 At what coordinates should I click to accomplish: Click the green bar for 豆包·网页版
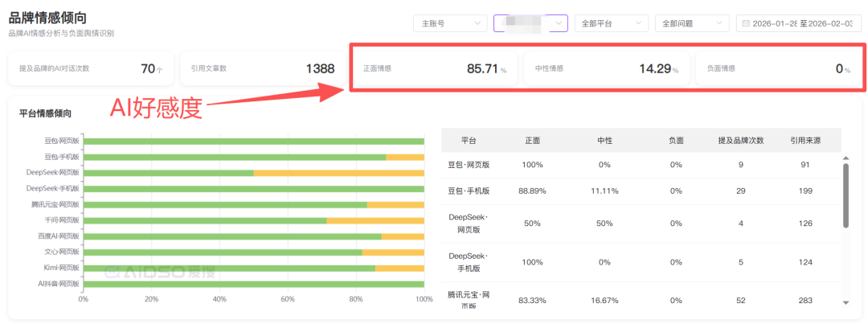coord(253,141)
